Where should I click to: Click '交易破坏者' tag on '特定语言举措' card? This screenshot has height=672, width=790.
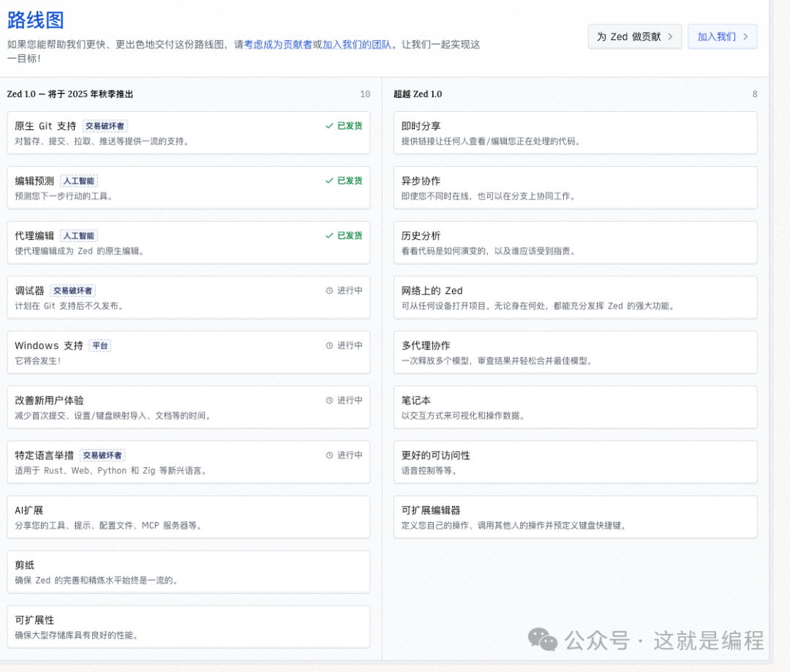102,456
